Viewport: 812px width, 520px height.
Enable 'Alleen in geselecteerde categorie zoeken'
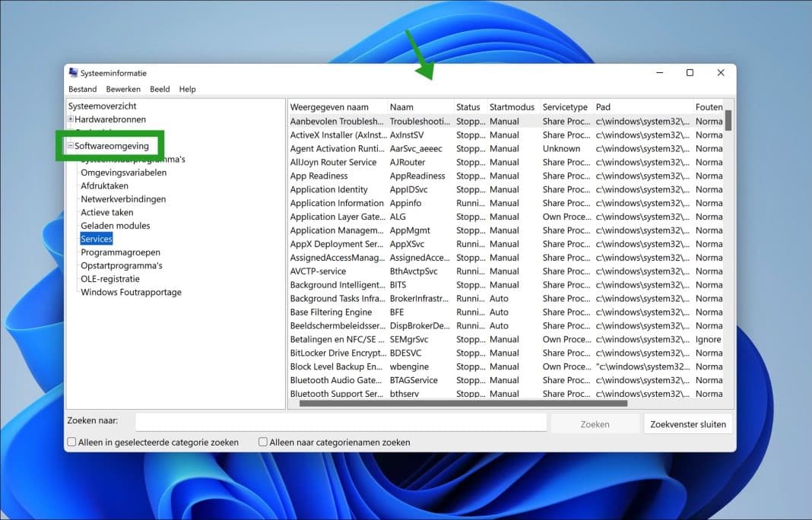(71, 442)
